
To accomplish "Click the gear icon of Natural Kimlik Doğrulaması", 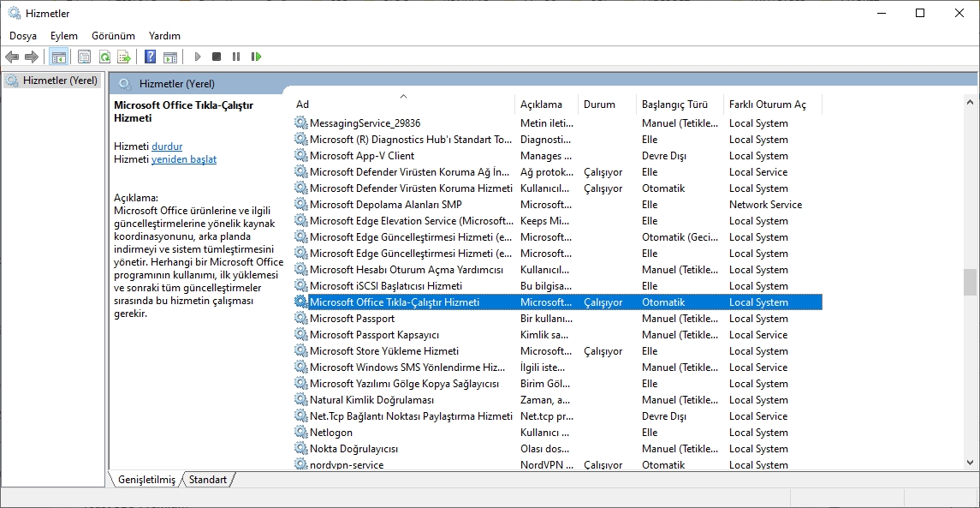I will (x=301, y=400).
